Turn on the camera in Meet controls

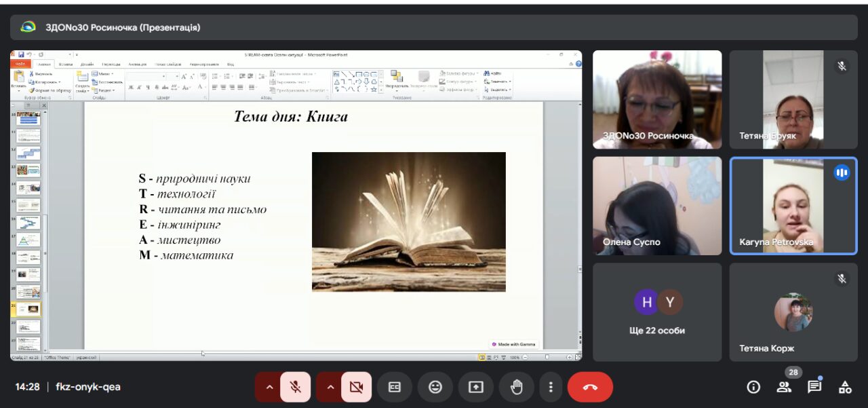coord(356,387)
